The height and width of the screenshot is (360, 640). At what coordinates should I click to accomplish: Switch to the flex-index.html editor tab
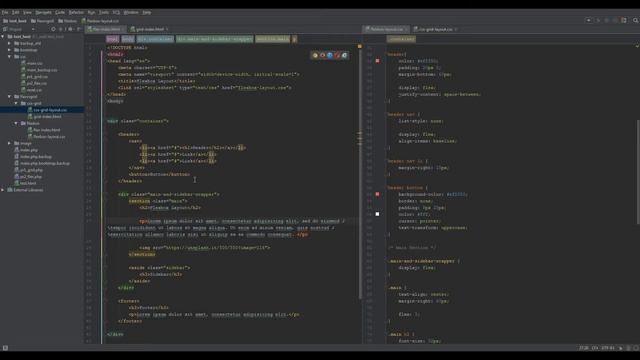106,29
